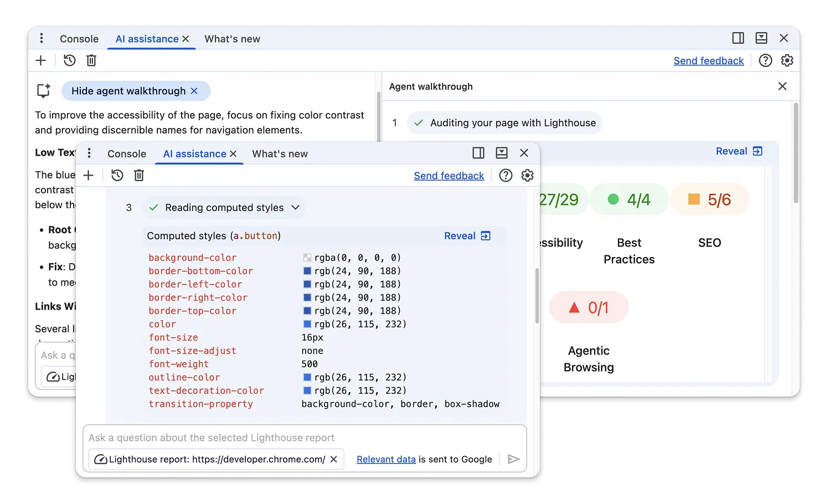Viewport: 829px width, 504px height.
Task: Open What's new tab in back panel
Action: point(232,39)
